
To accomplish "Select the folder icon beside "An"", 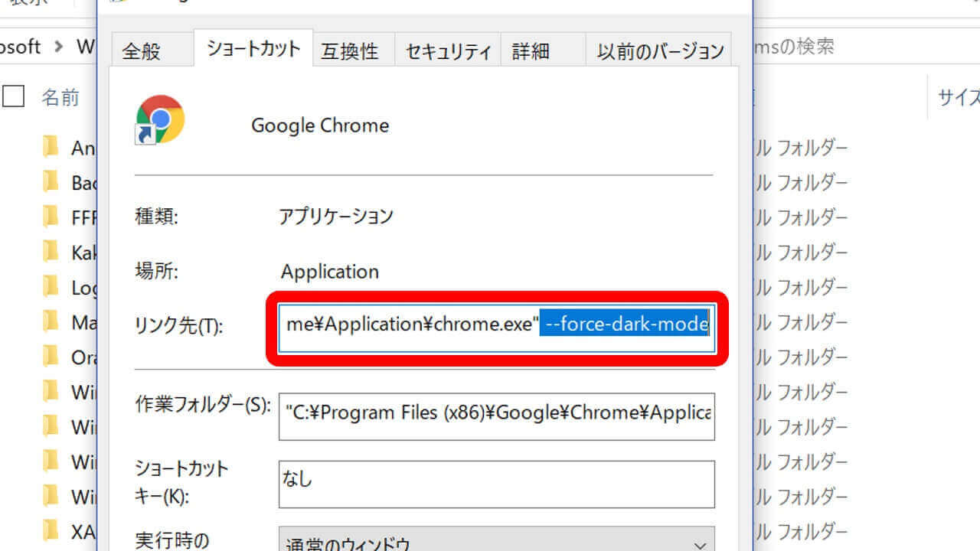I will click(51, 147).
